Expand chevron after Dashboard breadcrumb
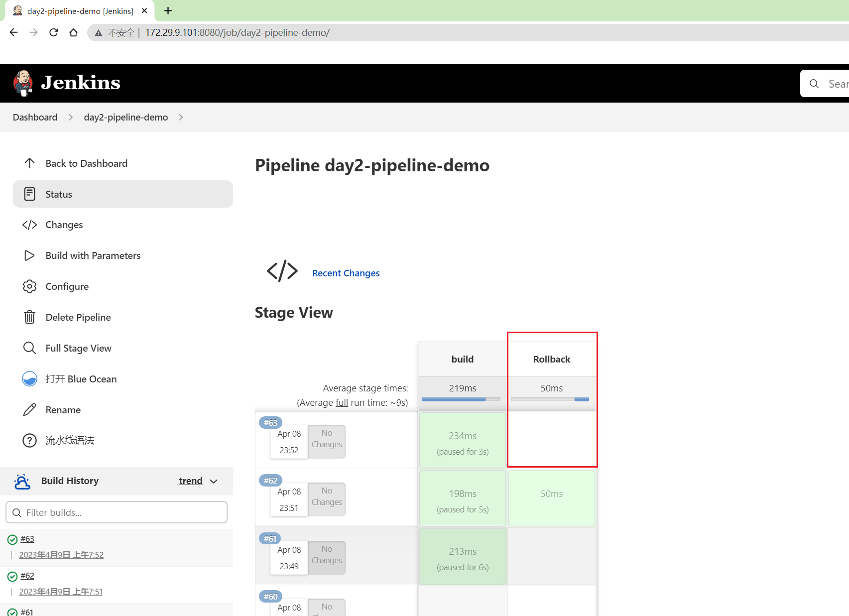 coord(71,117)
